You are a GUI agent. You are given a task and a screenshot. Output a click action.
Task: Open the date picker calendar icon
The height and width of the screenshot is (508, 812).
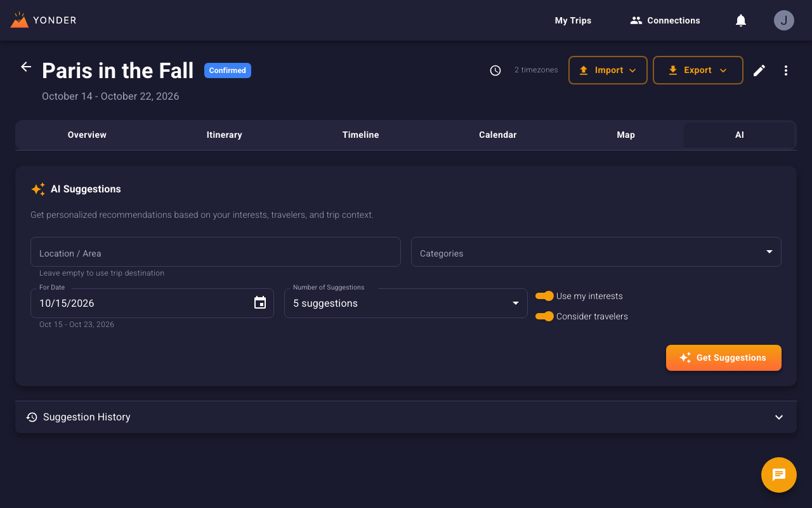click(x=259, y=303)
